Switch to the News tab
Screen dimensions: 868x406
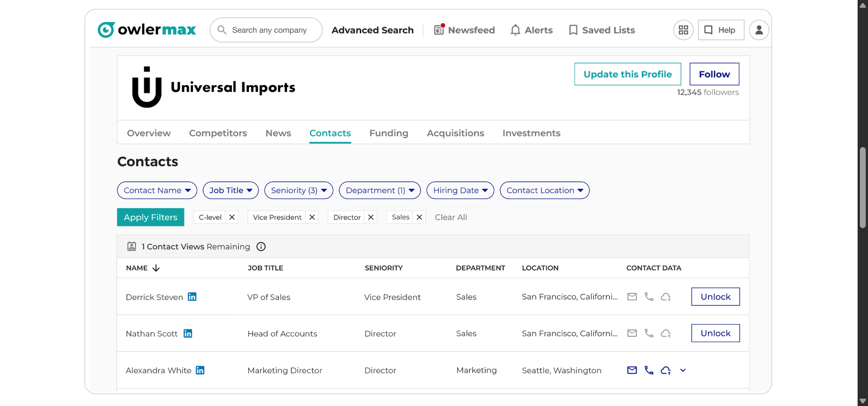[278, 133]
